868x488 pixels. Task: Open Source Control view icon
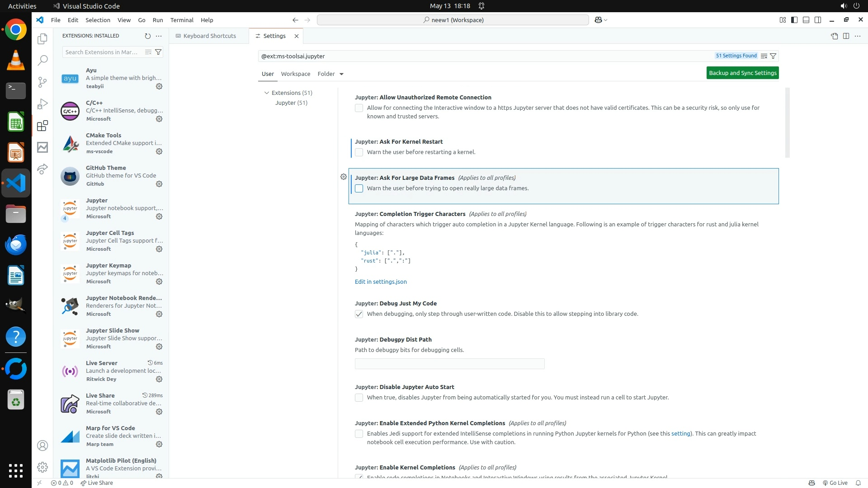pyautogui.click(x=42, y=82)
